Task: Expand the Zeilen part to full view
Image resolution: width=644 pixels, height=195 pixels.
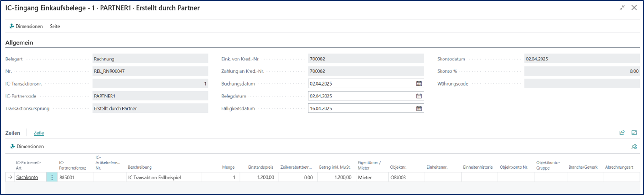Action: click(x=634, y=133)
